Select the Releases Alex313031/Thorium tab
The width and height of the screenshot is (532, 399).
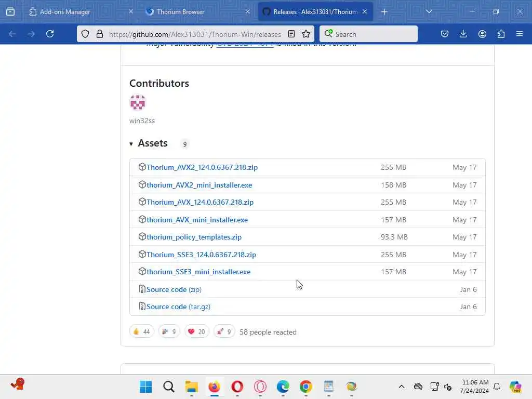pyautogui.click(x=315, y=11)
